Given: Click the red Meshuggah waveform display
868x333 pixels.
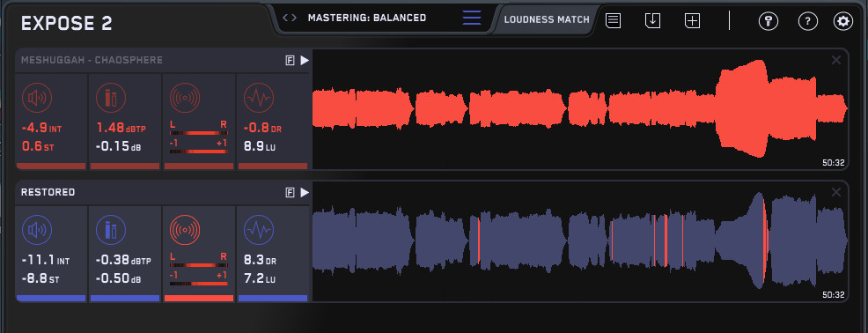Looking at the screenshot, I should [579, 108].
